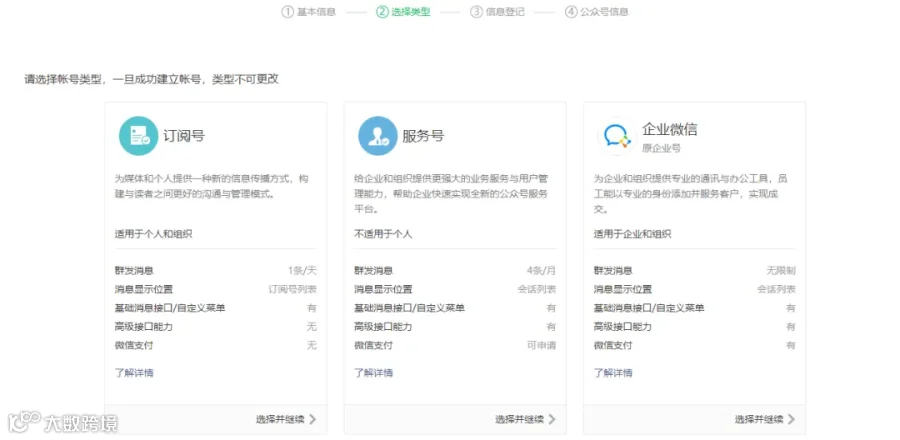
Task: Click the 不适用于个人 text
Action: pyautogui.click(x=383, y=234)
